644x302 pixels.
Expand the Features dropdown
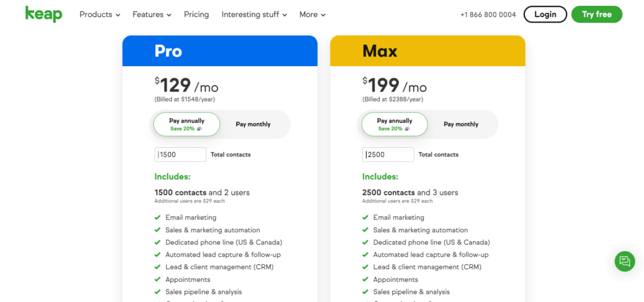(152, 14)
